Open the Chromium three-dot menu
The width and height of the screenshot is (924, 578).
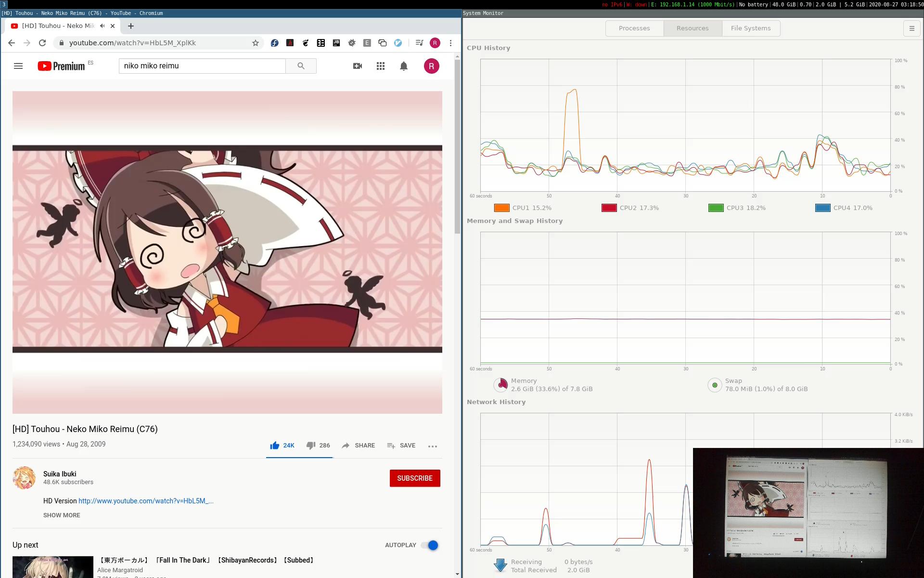coord(450,43)
